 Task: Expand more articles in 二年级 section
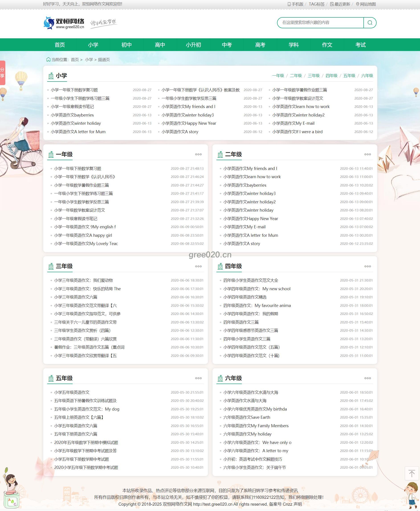coord(367,154)
